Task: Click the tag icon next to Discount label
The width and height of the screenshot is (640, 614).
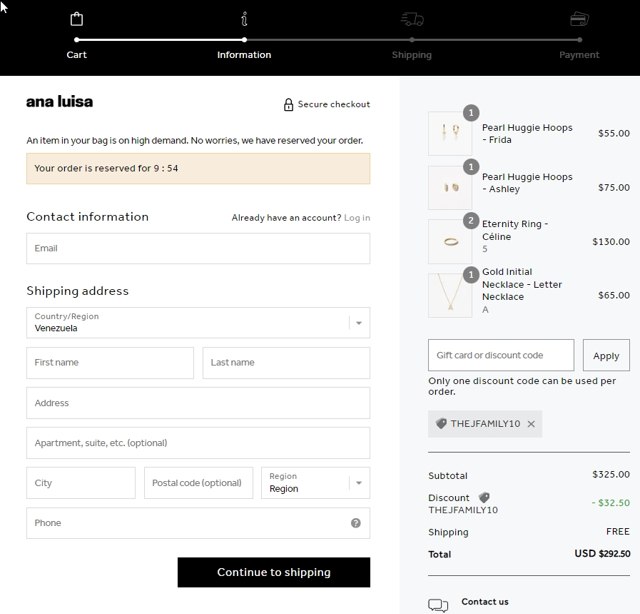Action: tap(484, 497)
